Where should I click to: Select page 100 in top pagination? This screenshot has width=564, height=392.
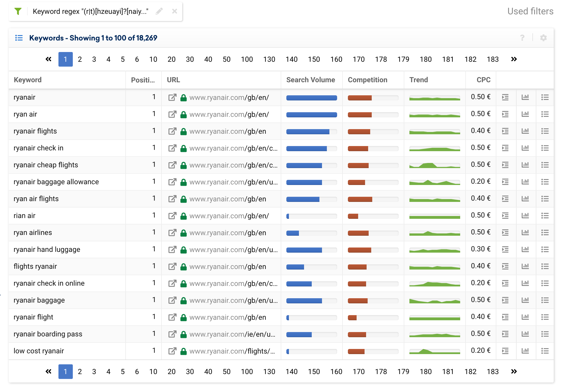tap(247, 59)
